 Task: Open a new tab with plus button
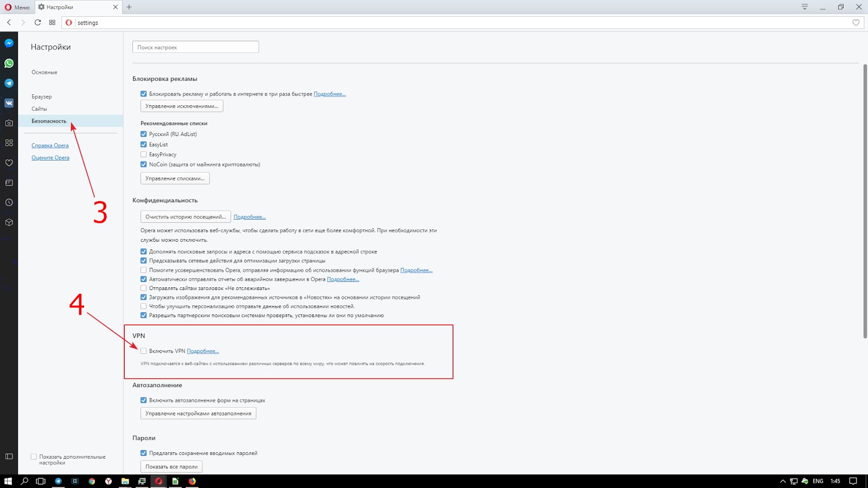pos(129,7)
